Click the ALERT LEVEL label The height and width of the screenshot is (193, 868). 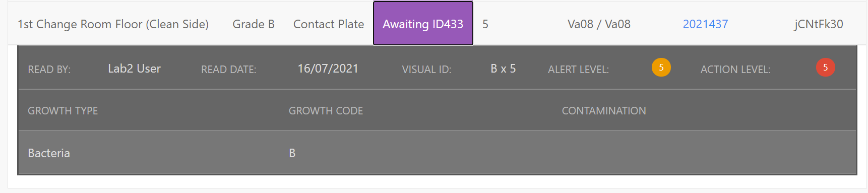tap(578, 70)
